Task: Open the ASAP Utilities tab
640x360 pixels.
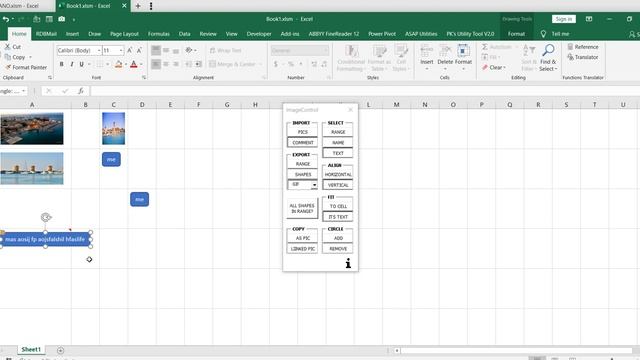Action: pos(421,34)
